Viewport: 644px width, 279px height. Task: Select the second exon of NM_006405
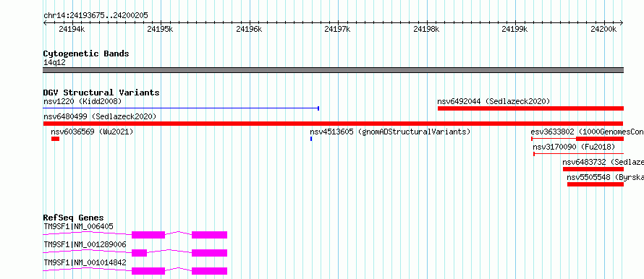pyautogui.click(x=209, y=235)
